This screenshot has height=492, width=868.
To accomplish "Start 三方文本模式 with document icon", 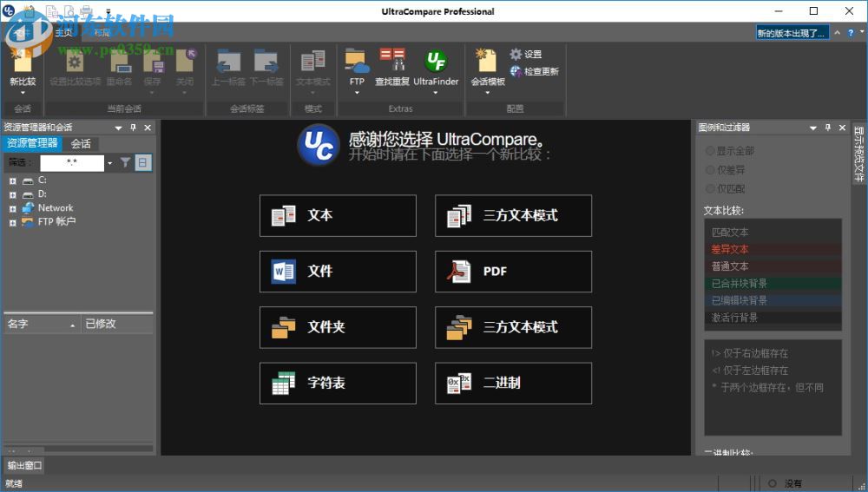I will point(513,215).
